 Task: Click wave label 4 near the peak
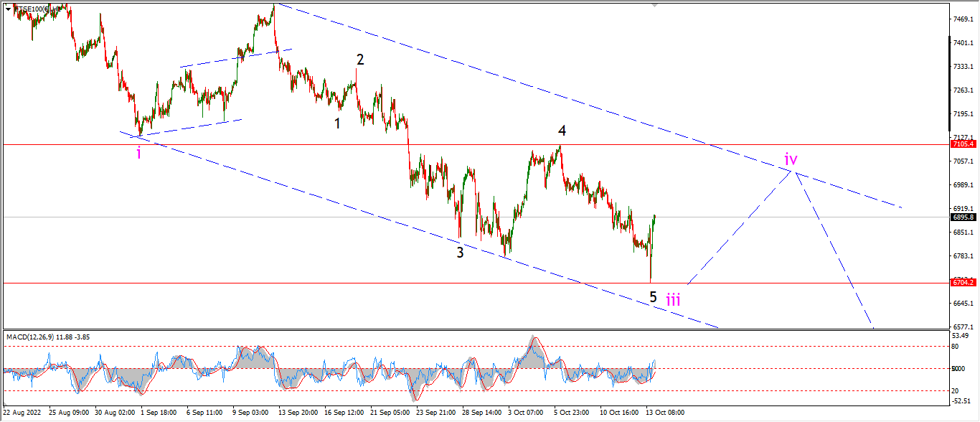[562, 131]
